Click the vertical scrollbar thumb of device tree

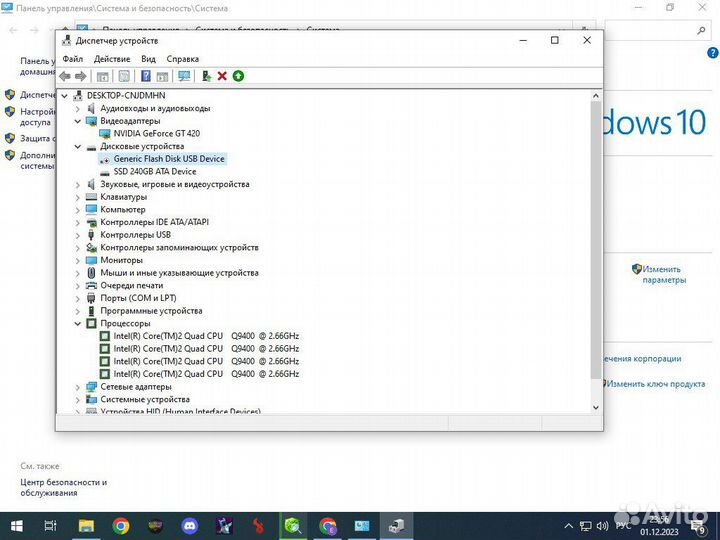pos(596,240)
